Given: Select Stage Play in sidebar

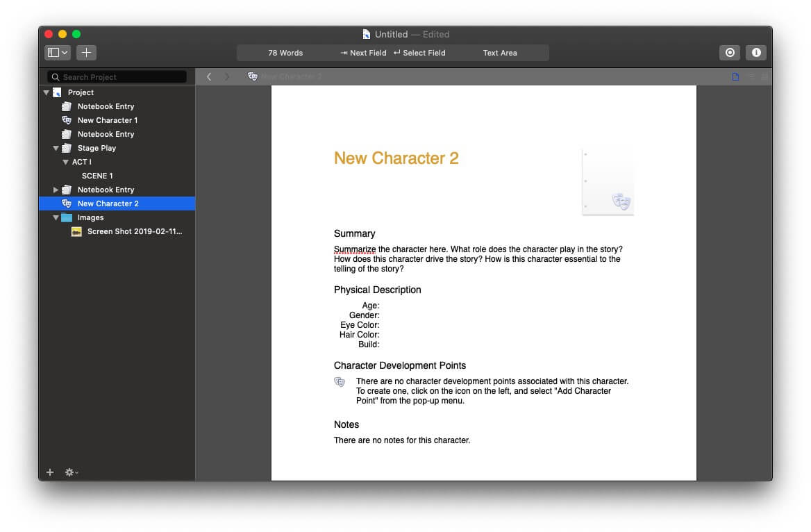Looking at the screenshot, I should tap(117, 148).
